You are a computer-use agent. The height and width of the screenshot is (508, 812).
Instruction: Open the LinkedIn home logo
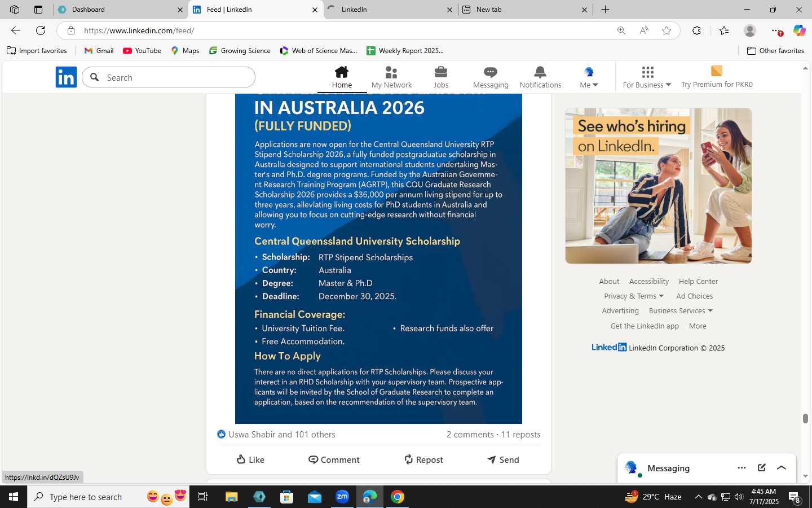click(66, 77)
